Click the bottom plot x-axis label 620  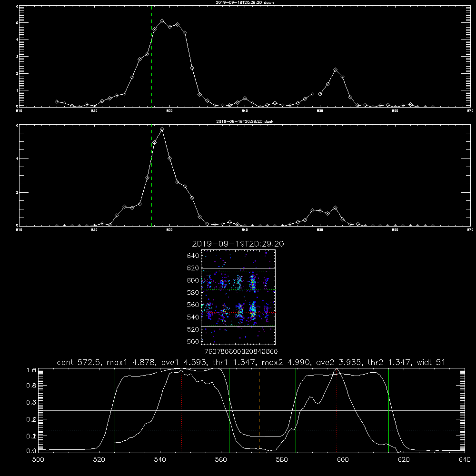pyautogui.click(x=404, y=460)
